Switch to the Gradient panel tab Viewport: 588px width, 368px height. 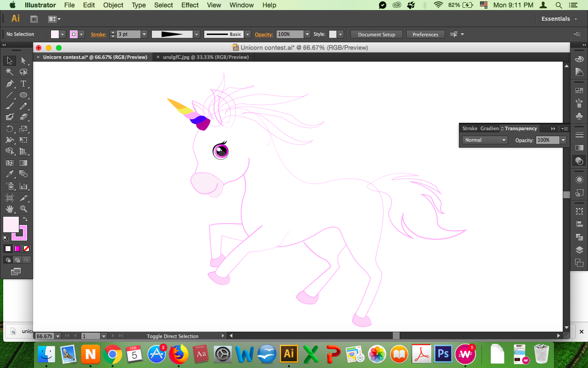[489, 129]
